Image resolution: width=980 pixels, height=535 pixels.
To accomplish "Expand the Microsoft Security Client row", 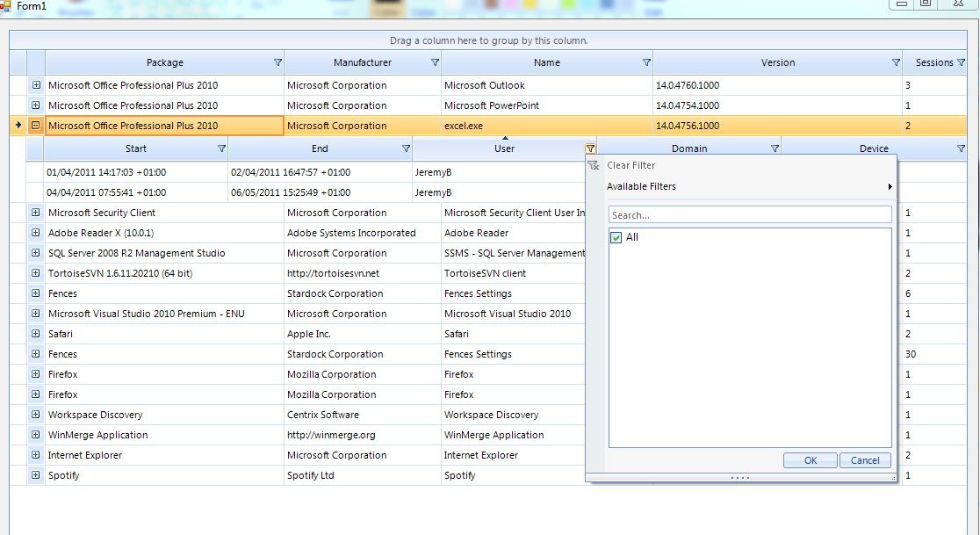I will [x=36, y=213].
